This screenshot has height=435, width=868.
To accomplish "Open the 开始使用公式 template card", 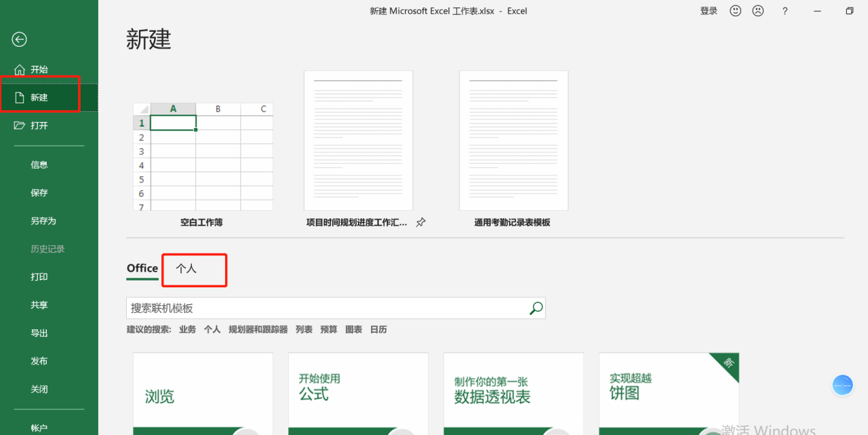I will 358,394.
